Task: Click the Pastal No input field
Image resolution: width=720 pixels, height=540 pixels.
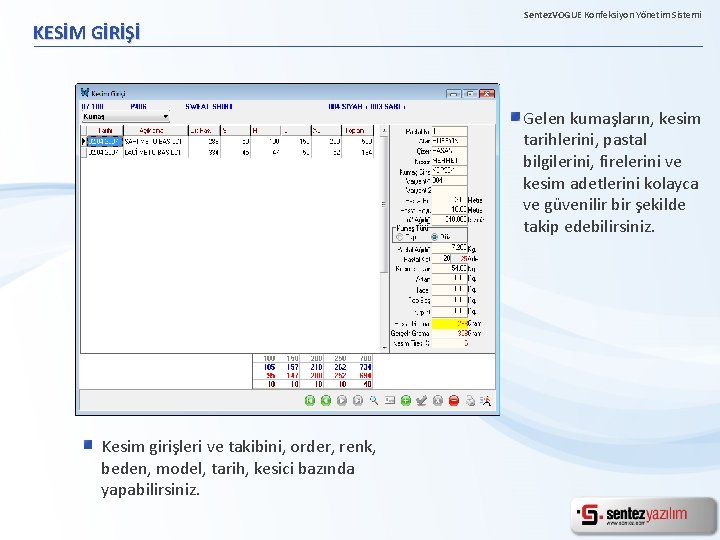Action: click(450, 131)
